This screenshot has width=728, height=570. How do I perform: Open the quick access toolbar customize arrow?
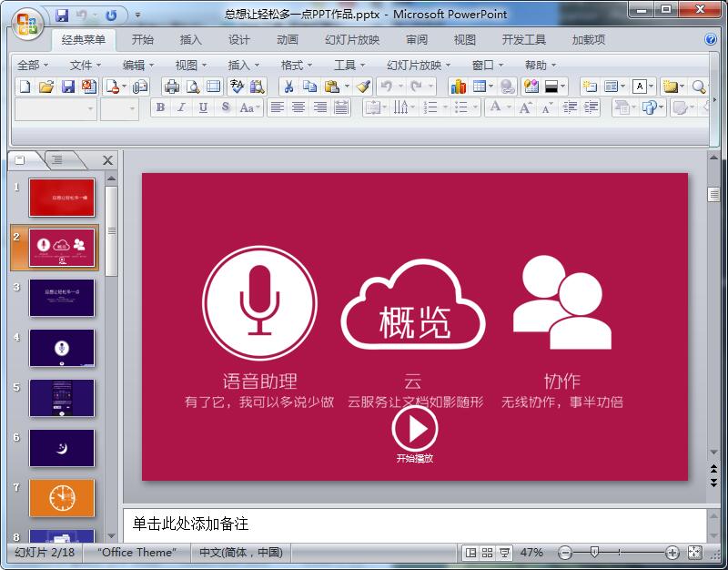coord(138,15)
